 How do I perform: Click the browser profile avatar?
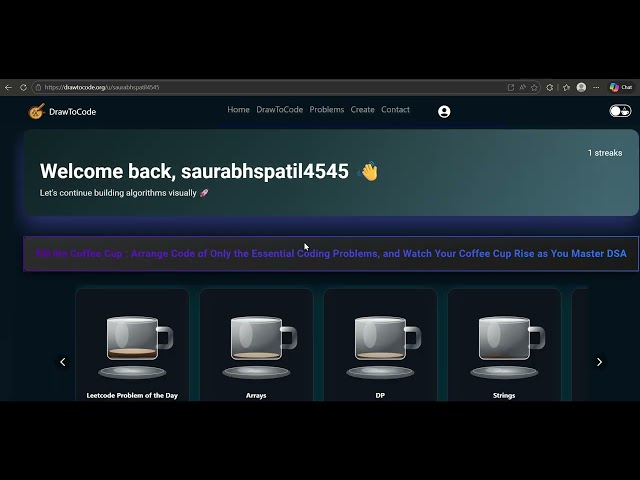(x=582, y=87)
